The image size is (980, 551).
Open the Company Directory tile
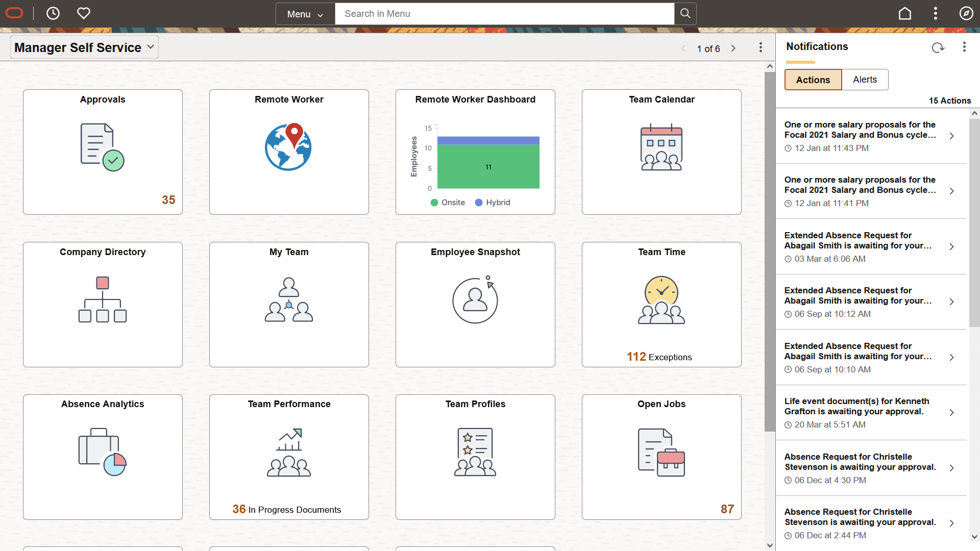coord(103,304)
